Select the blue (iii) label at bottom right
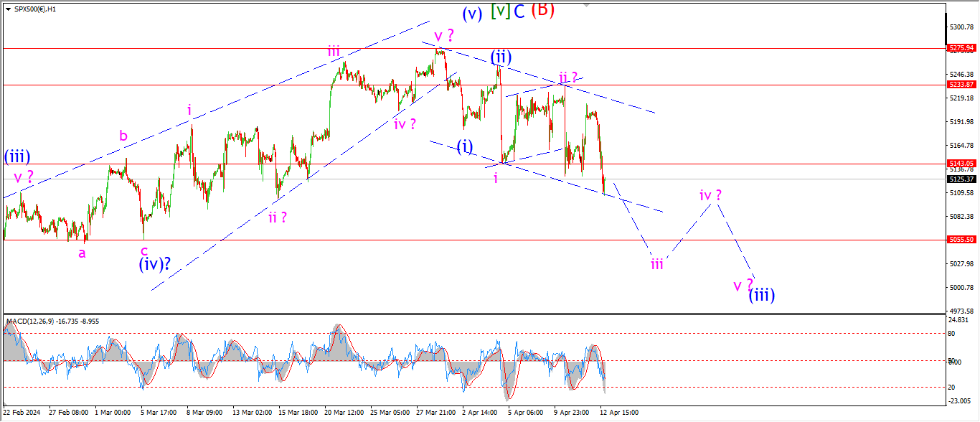980x422 pixels. click(762, 294)
